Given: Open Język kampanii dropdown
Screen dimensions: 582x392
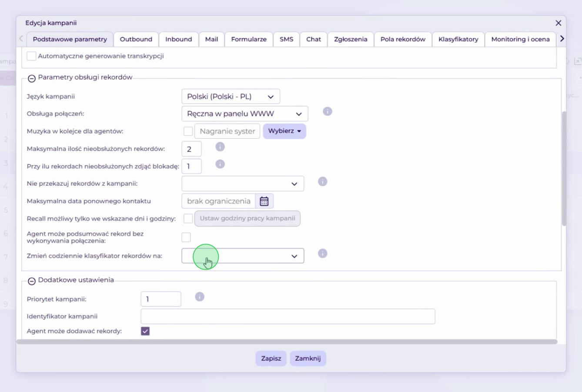Looking at the screenshot, I should pyautogui.click(x=231, y=97).
